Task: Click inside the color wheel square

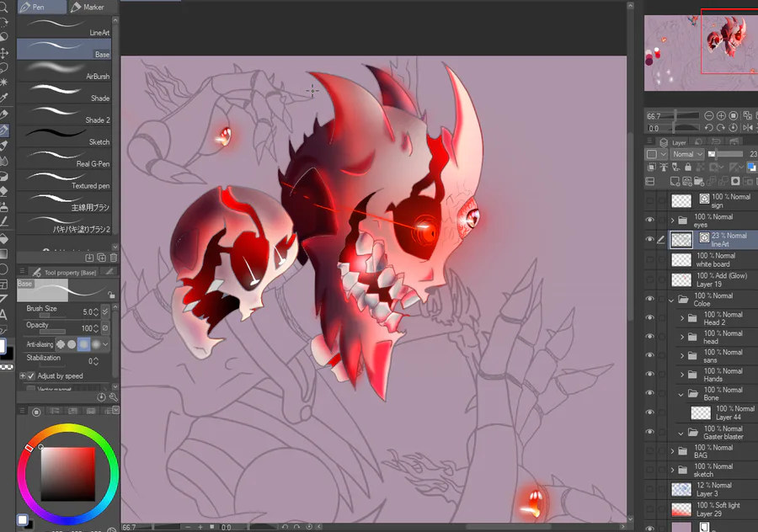Action: pos(67,474)
